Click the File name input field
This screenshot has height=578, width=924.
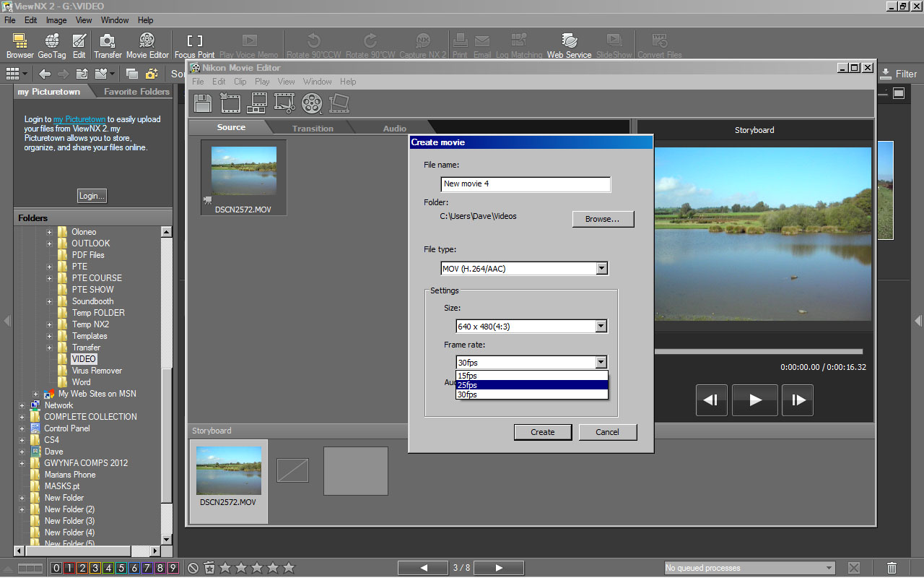point(526,184)
